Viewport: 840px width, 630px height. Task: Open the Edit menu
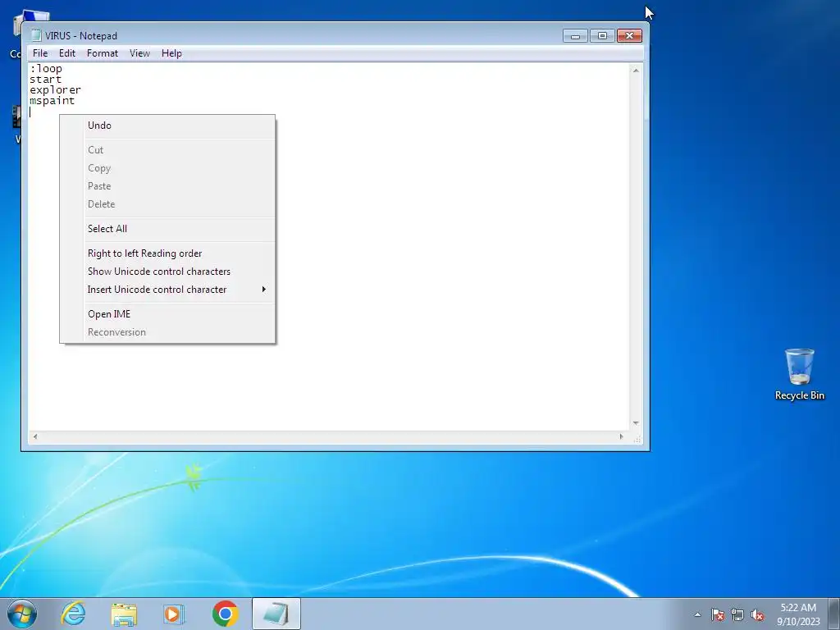pyautogui.click(x=67, y=53)
